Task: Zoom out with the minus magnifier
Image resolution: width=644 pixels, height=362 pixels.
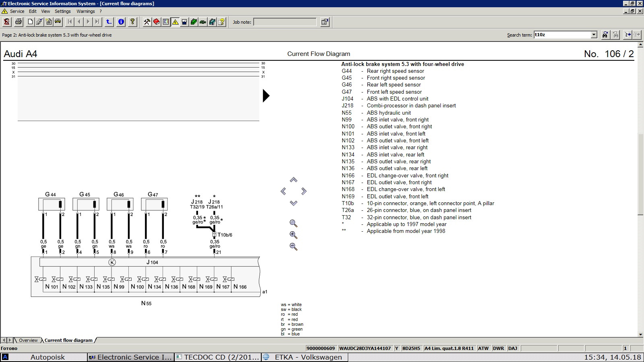Action: (x=293, y=247)
